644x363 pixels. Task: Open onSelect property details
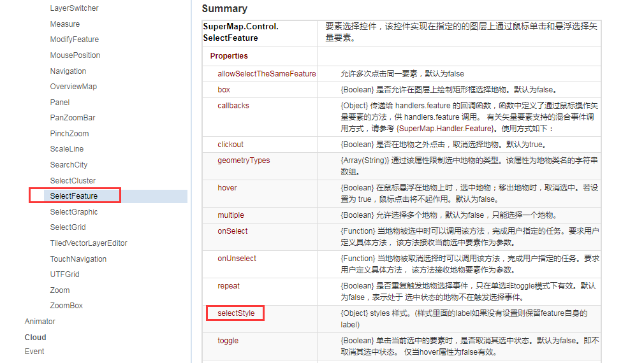pyautogui.click(x=233, y=231)
